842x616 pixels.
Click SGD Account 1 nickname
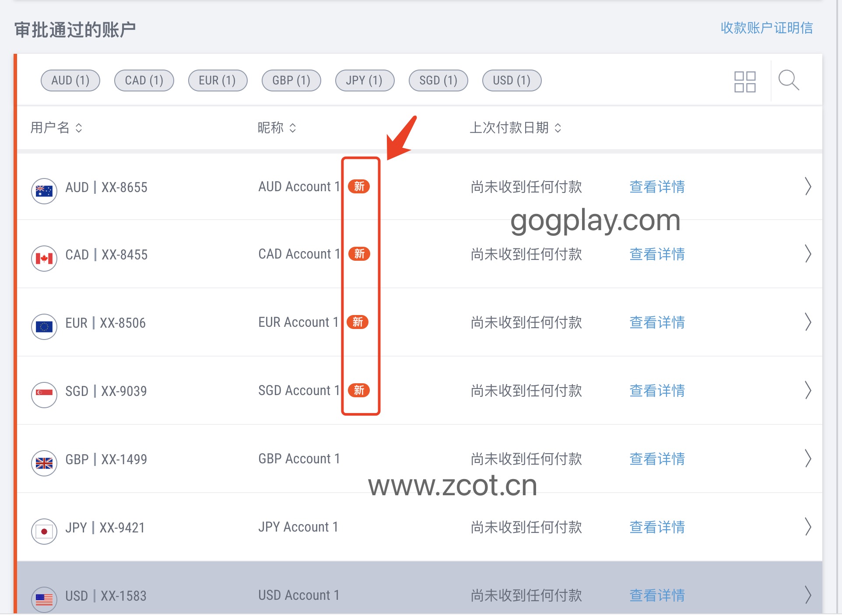click(299, 391)
